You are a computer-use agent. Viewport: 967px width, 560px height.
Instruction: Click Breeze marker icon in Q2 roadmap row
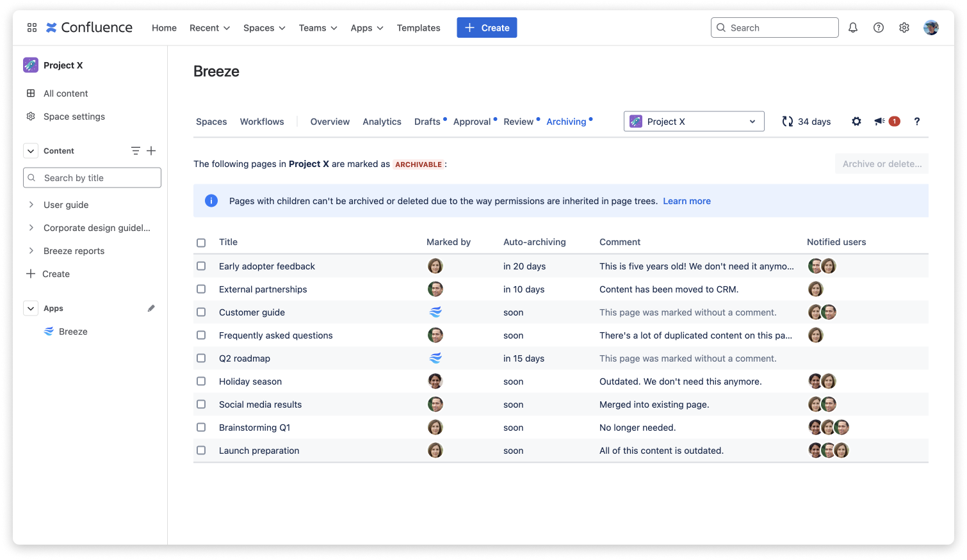[435, 358]
